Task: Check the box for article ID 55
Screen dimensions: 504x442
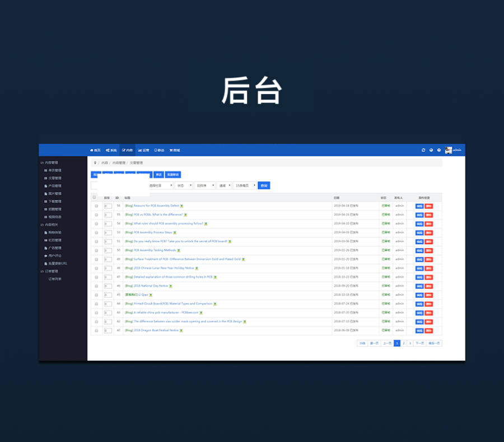Action: coord(96,215)
